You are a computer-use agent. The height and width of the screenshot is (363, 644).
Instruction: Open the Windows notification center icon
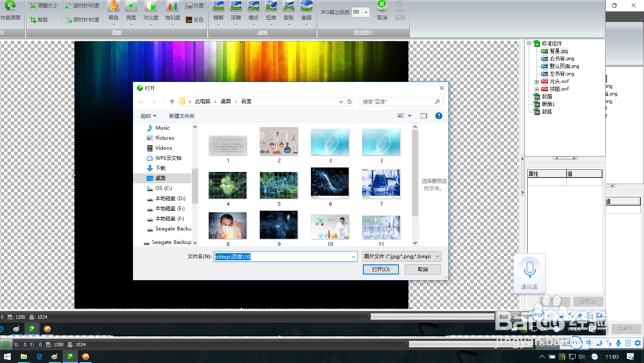(x=630, y=357)
